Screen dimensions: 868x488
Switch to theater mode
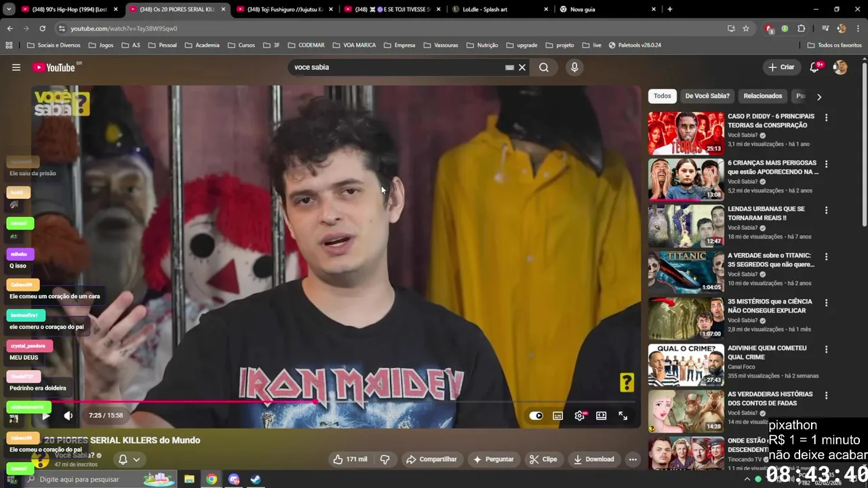[601, 415]
